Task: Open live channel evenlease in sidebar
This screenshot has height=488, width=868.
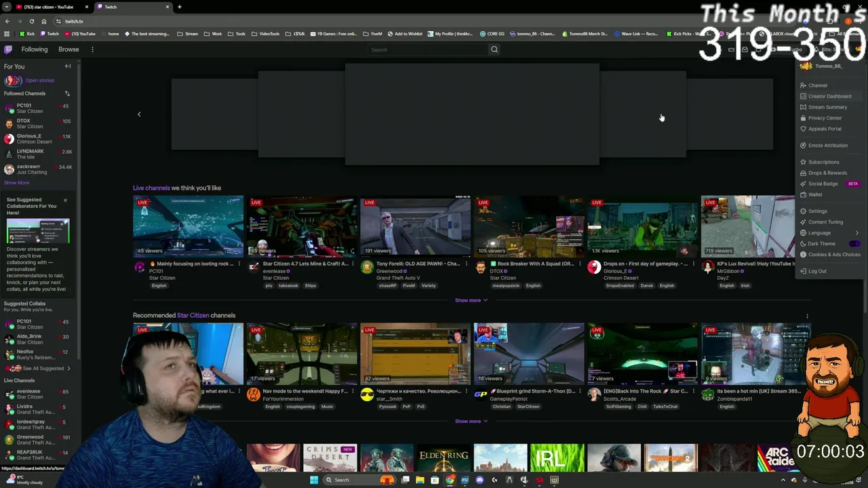Action: click(39, 394)
